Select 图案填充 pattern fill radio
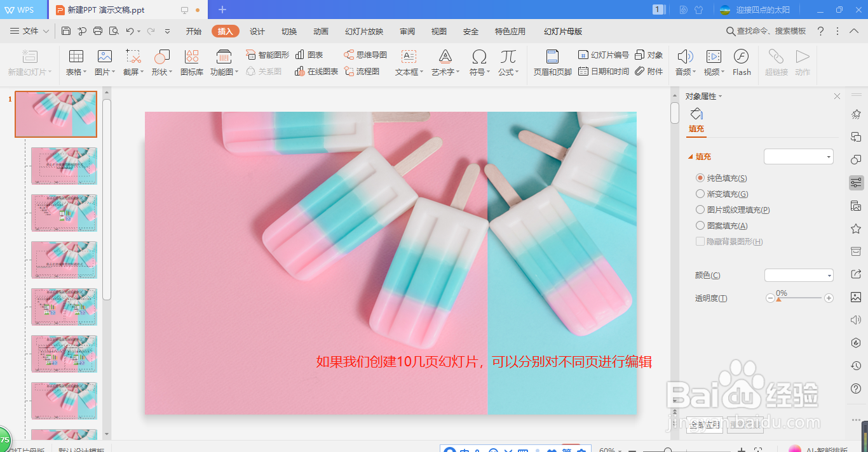The width and height of the screenshot is (868, 452). (700, 225)
